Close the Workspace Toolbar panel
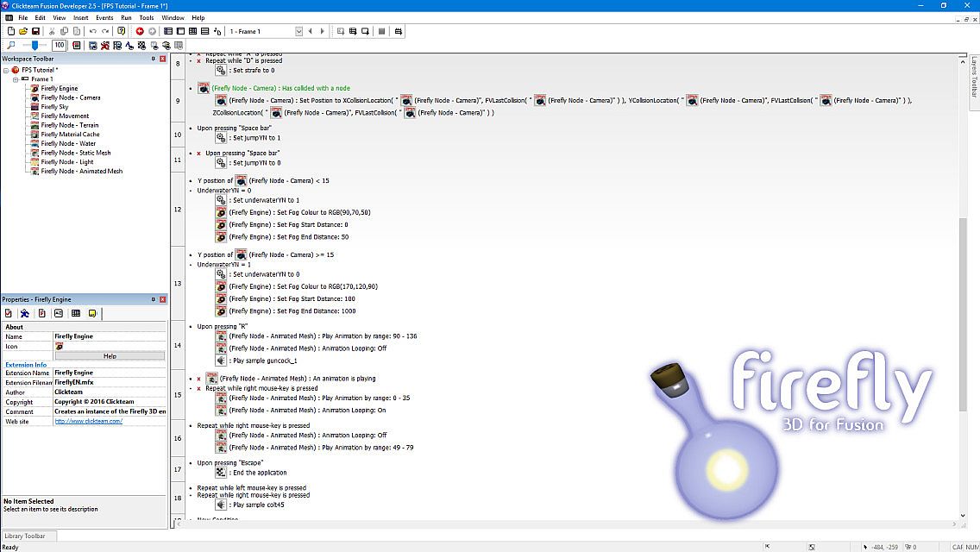 [x=162, y=59]
